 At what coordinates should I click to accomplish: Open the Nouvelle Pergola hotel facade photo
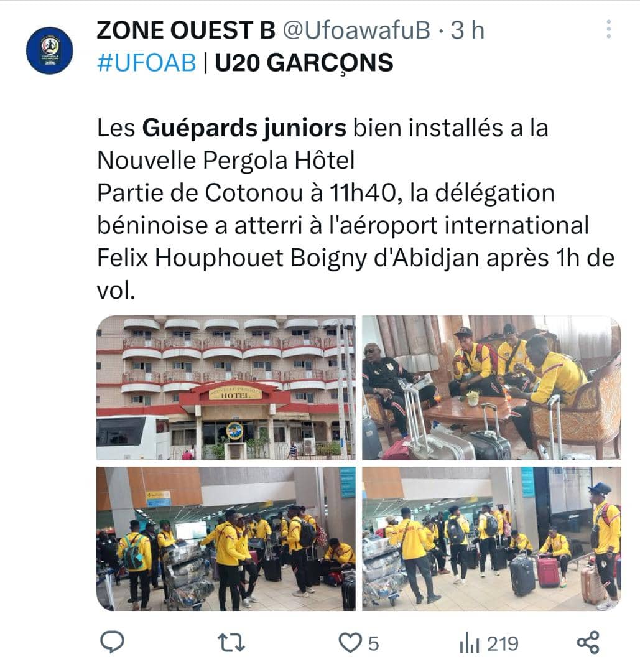[x=226, y=388]
